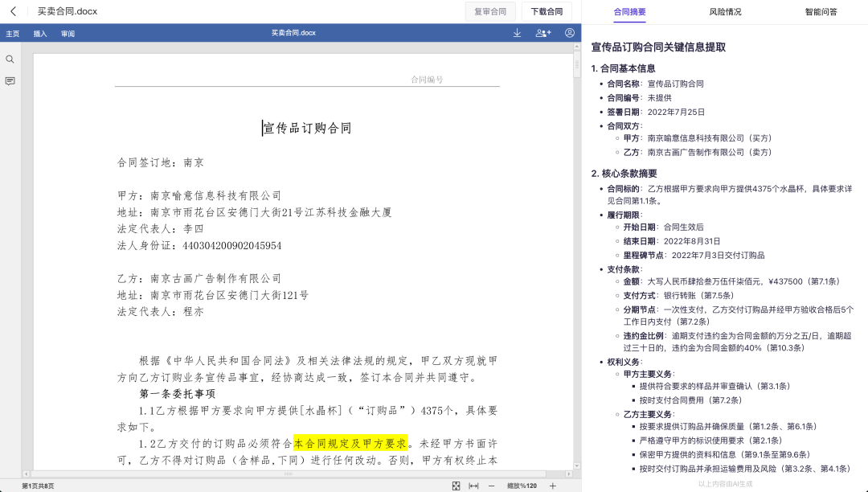Zoom in using the plus icon
The width and height of the screenshot is (868, 492).
552,486
